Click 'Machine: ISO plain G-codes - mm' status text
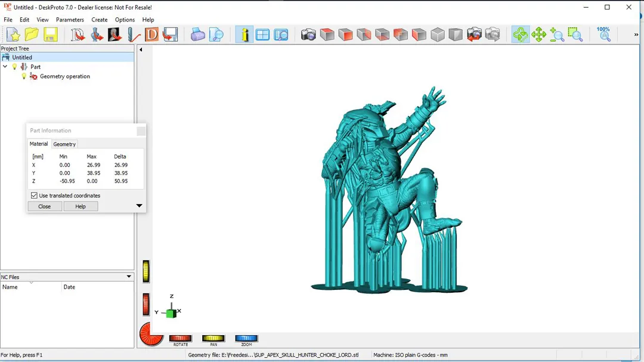 click(x=410, y=355)
